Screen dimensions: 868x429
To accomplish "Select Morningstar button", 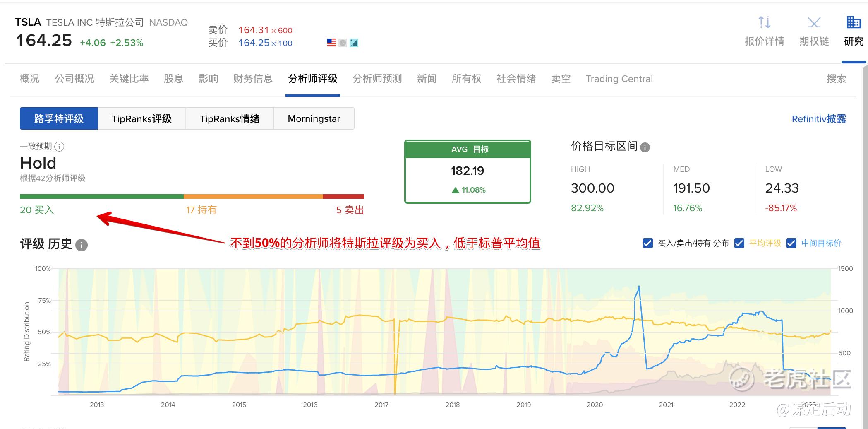I will pyautogui.click(x=314, y=118).
